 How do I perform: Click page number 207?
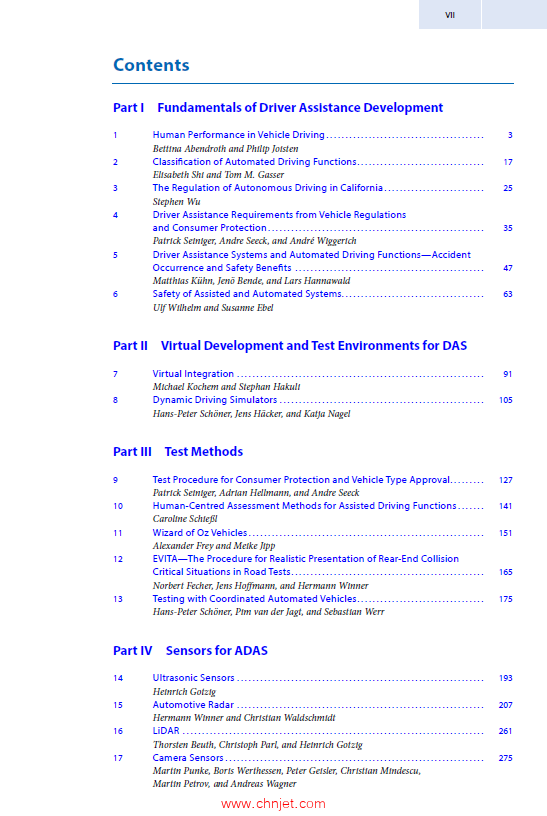click(506, 706)
